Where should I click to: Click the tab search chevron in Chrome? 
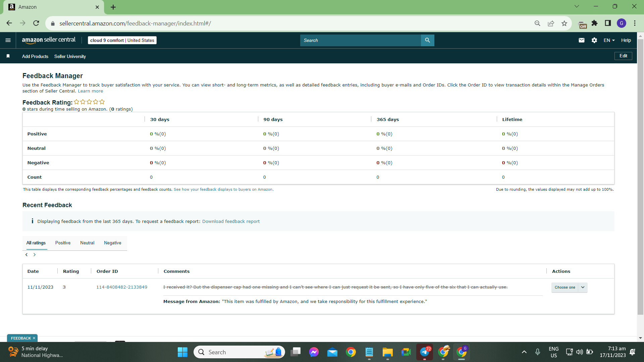pyautogui.click(x=577, y=6)
